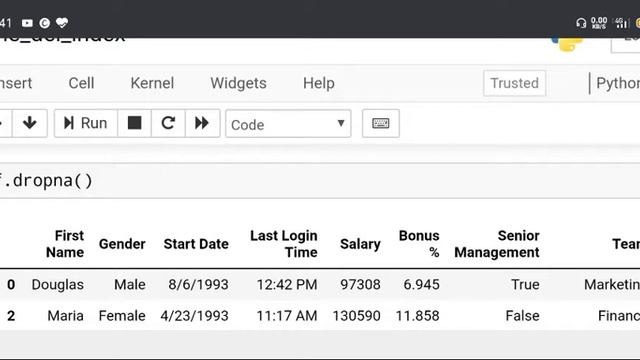Click into the dropna() code cell
The width and height of the screenshot is (640, 360).
[x=320, y=181]
